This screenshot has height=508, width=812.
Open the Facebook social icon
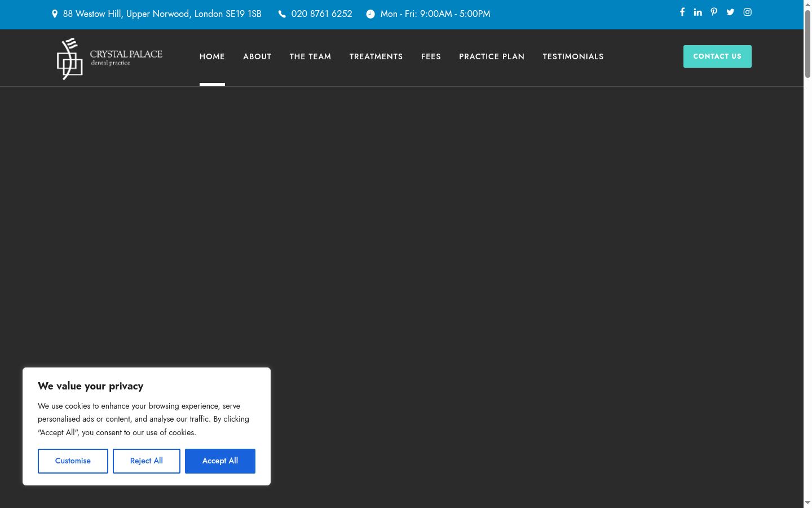click(682, 12)
